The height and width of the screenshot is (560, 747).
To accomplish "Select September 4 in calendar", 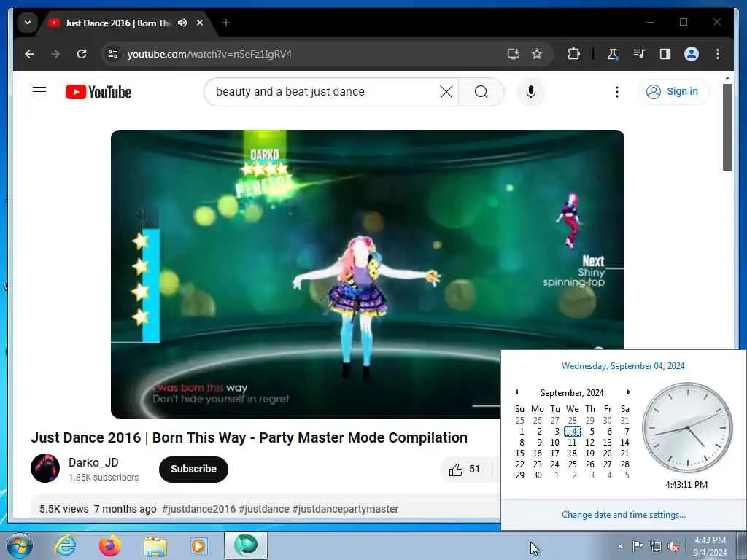I will [x=573, y=432].
